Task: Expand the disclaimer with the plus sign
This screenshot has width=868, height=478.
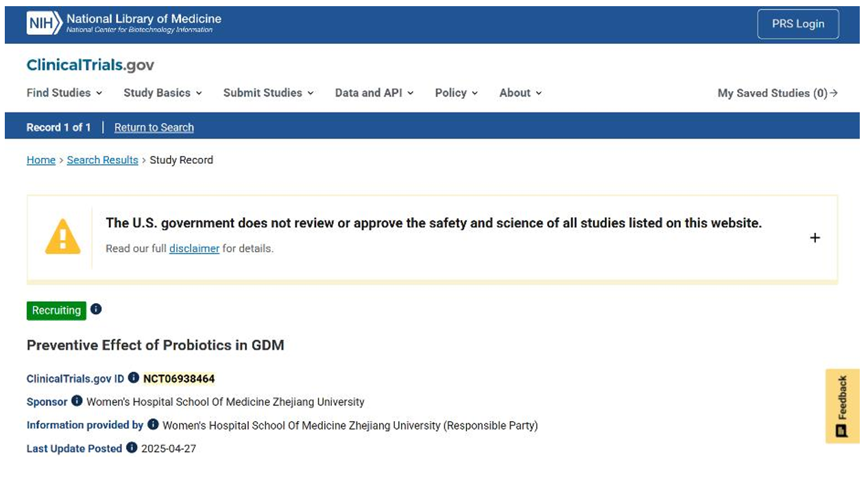Action: (x=815, y=238)
